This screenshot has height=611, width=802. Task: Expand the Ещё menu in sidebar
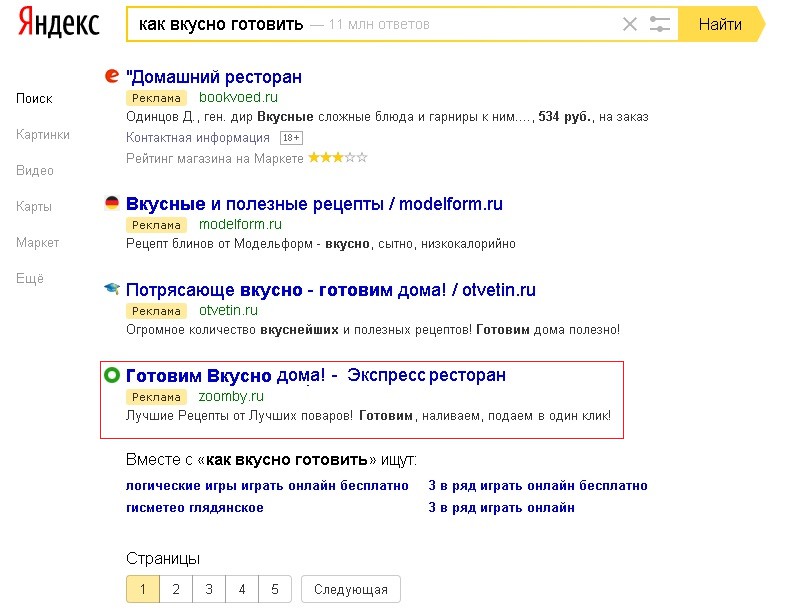pos(30,278)
